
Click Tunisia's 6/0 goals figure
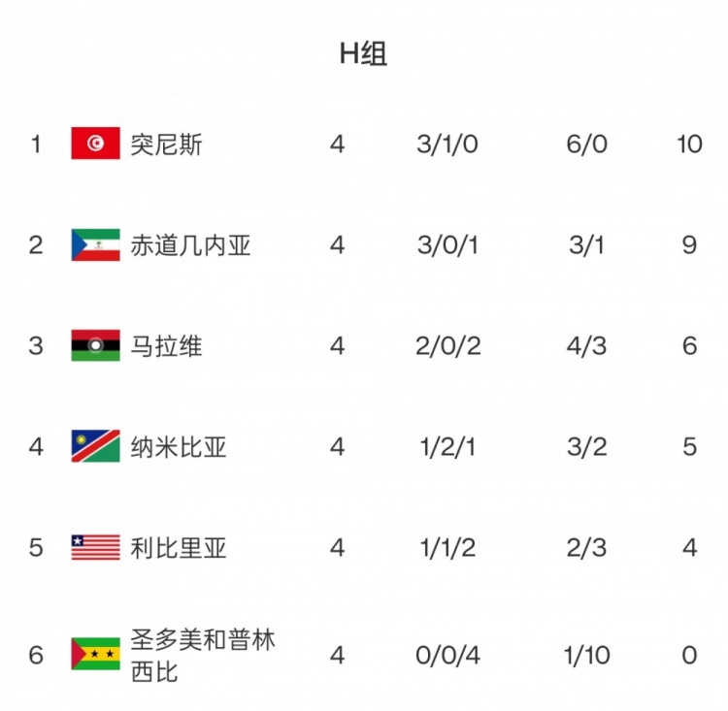(x=586, y=145)
